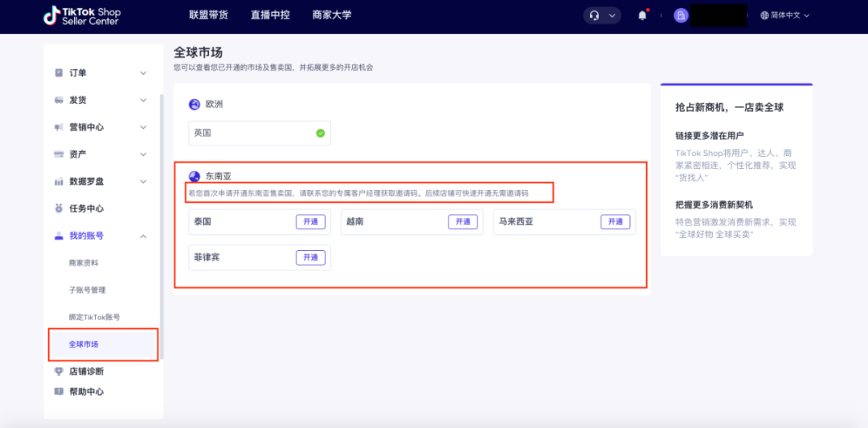Click the 我的账号 person icon

point(59,236)
